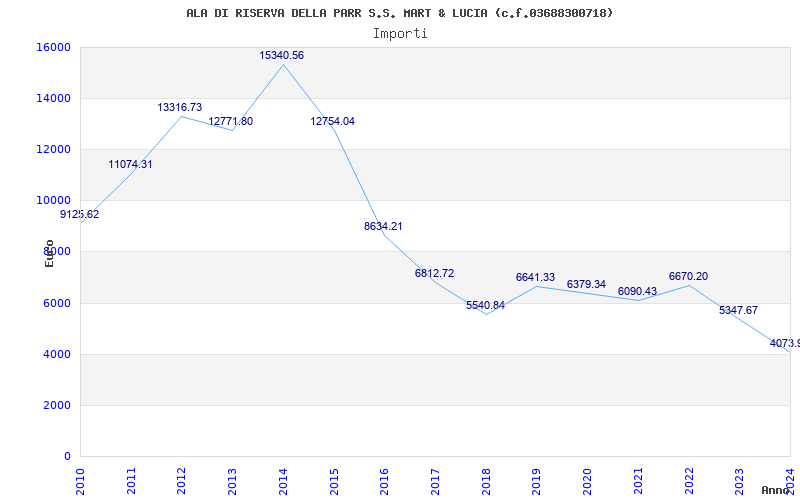The width and height of the screenshot is (800, 500).
Task: Click the x-axis year 2023
Action: (739, 481)
